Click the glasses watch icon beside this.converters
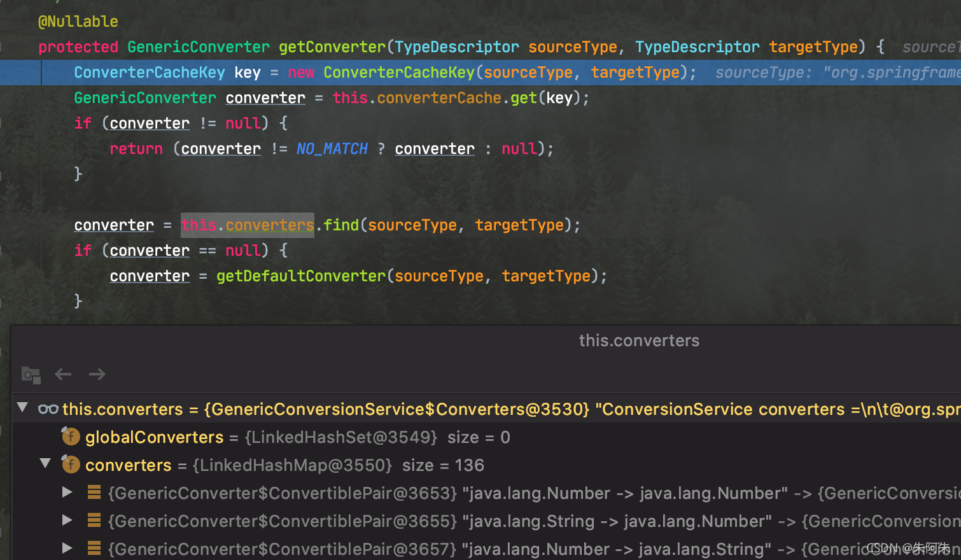 (x=48, y=409)
